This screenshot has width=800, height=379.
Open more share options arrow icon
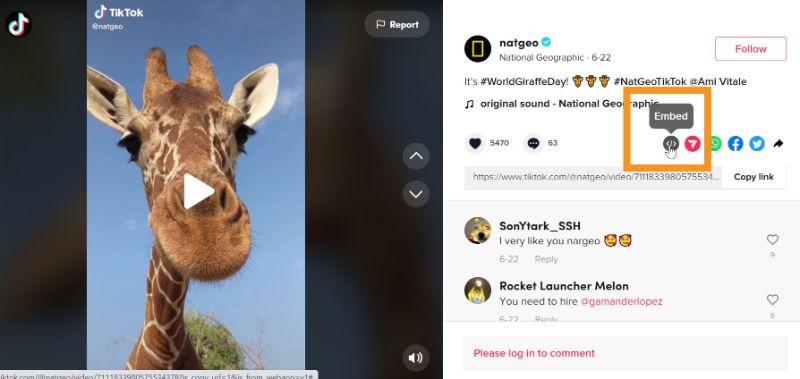pyautogui.click(x=778, y=144)
